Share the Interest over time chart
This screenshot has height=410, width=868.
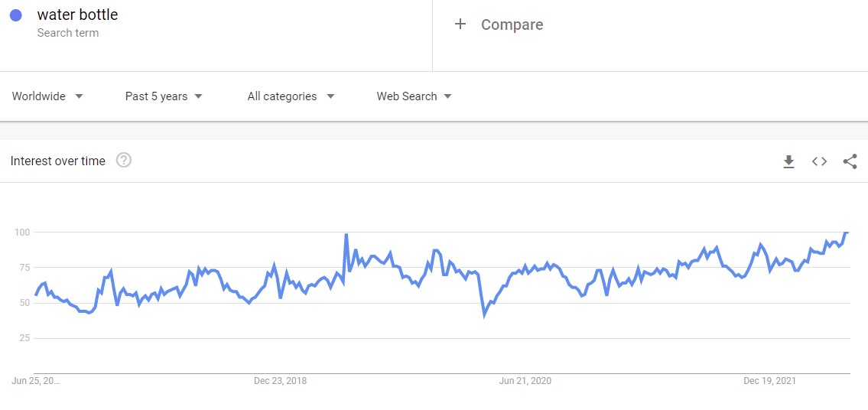pos(850,161)
